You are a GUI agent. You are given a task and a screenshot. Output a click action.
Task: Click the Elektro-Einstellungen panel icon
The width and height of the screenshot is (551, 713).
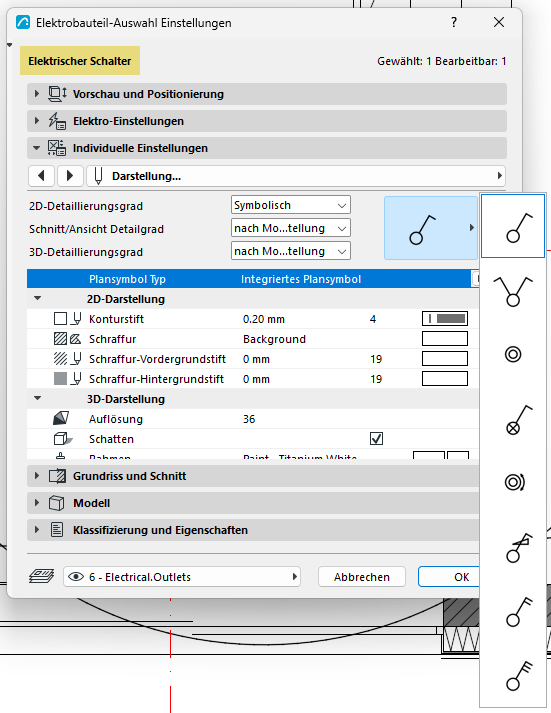point(57,121)
